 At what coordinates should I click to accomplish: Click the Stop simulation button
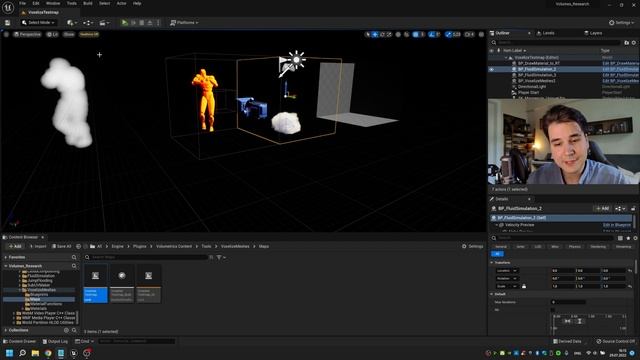pyautogui.click(x=142, y=23)
